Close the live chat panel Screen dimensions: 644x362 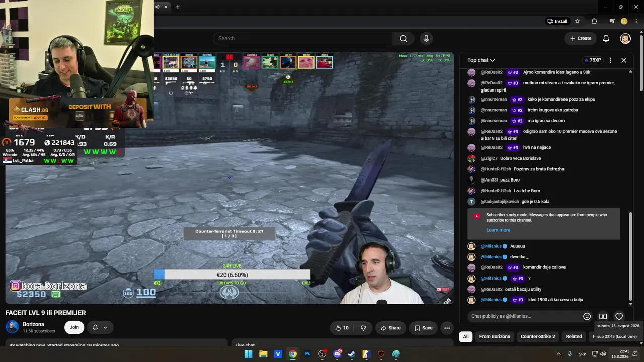coord(624,60)
